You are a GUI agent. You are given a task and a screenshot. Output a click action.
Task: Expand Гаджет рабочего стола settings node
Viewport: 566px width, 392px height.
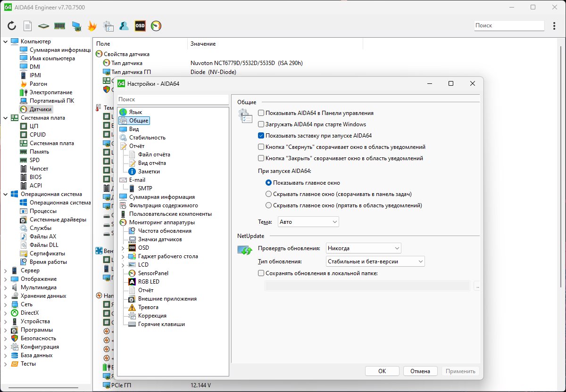123,256
